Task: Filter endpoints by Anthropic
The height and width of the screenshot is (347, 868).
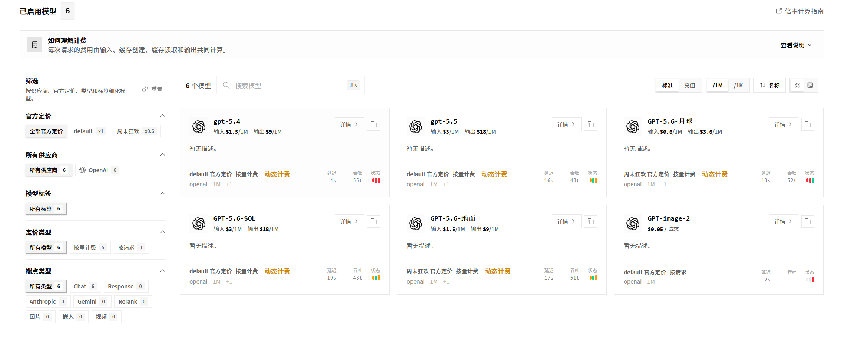Action: pos(48,301)
